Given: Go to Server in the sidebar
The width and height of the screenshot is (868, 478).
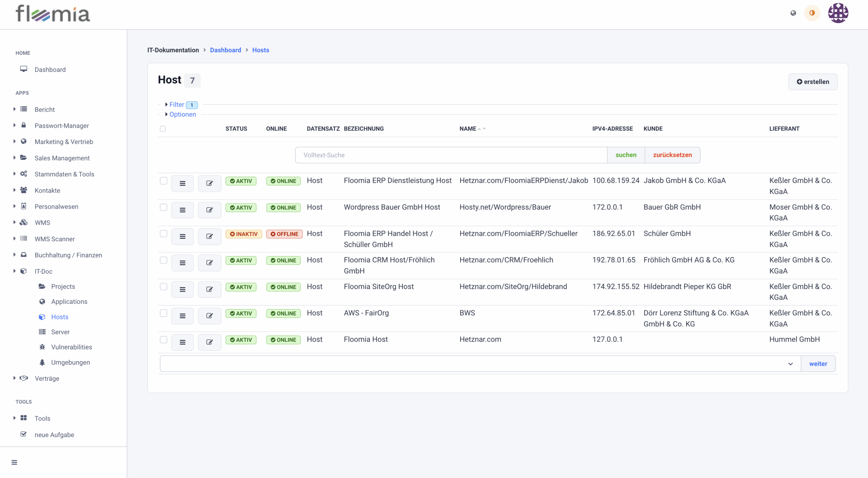Looking at the screenshot, I should (x=60, y=332).
